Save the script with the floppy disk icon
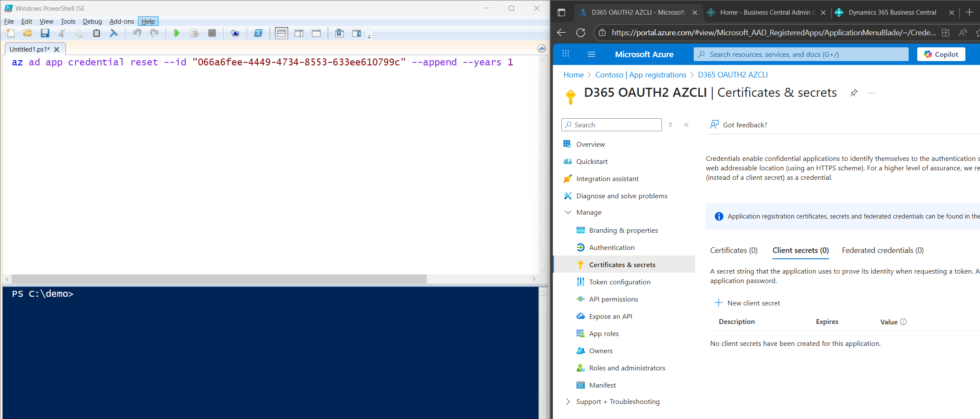 45,33
